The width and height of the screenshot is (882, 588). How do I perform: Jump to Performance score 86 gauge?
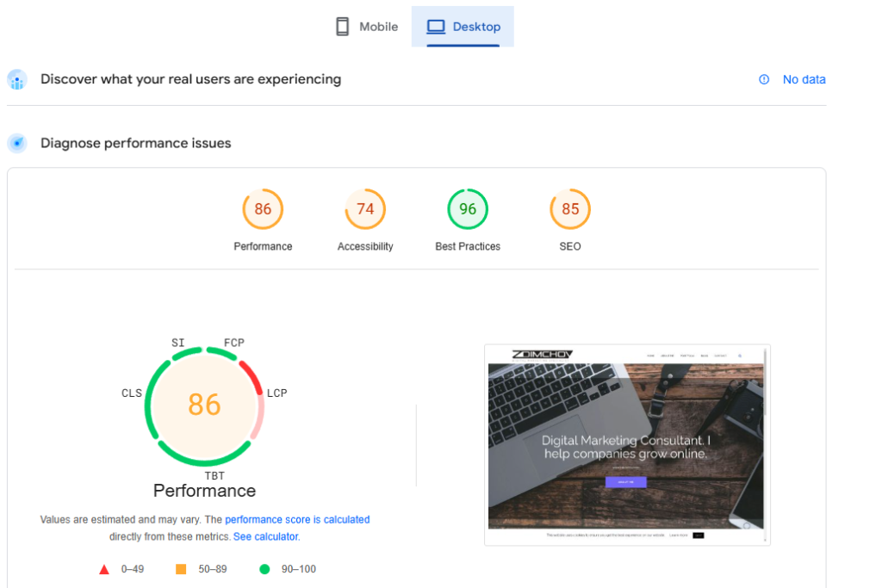click(x=263, y=209)
